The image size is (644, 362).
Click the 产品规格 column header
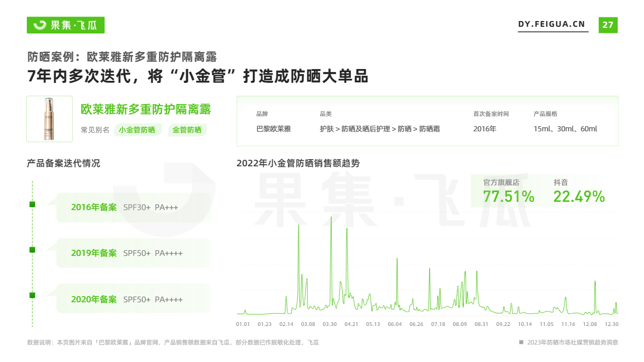pos(546,114)
